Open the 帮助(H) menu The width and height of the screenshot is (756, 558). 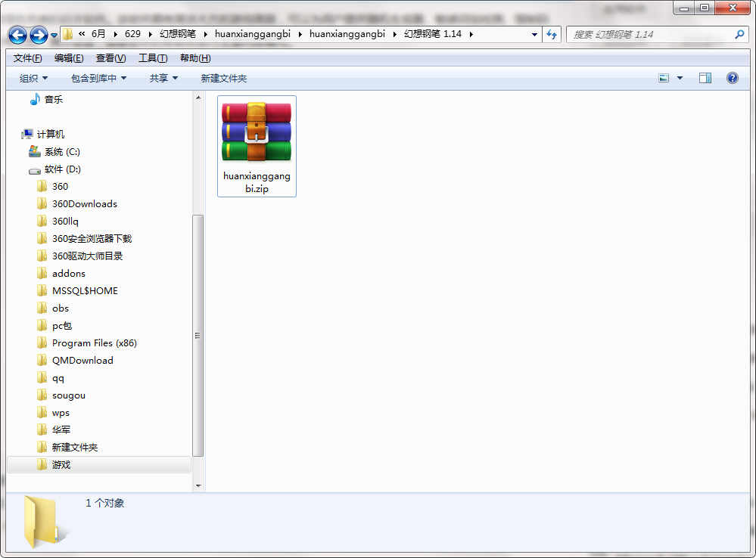(x=195, y=58)
